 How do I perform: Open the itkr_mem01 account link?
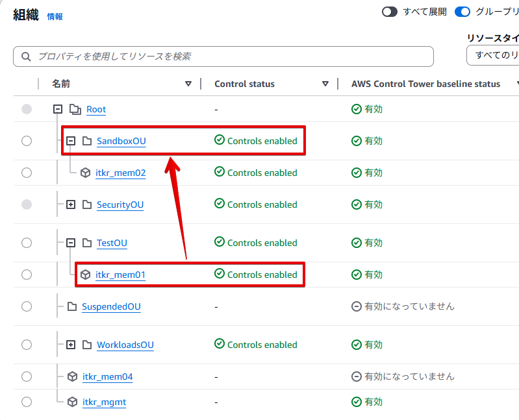click(x=120, y=275)
